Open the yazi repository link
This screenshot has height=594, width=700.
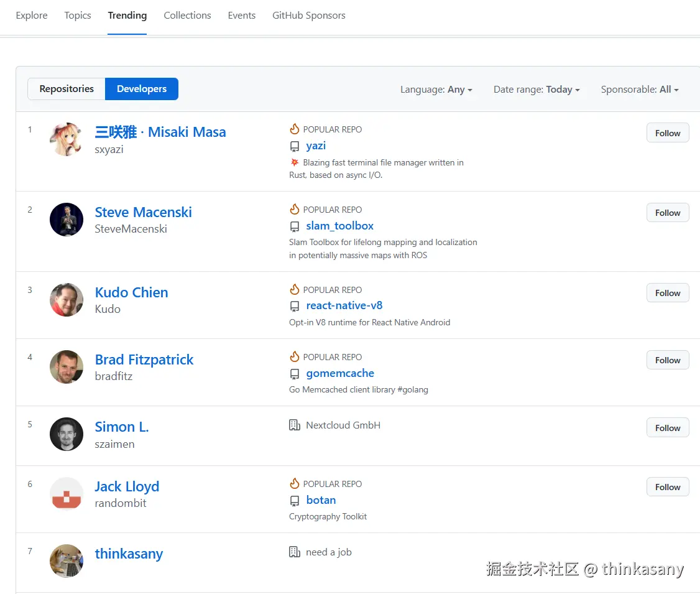click(x=316, y=146)
